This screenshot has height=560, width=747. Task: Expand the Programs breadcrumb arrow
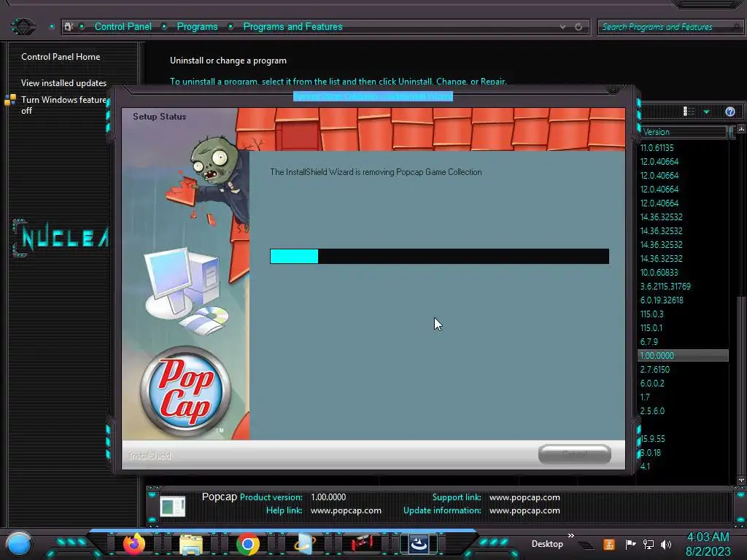click(231, 27)
